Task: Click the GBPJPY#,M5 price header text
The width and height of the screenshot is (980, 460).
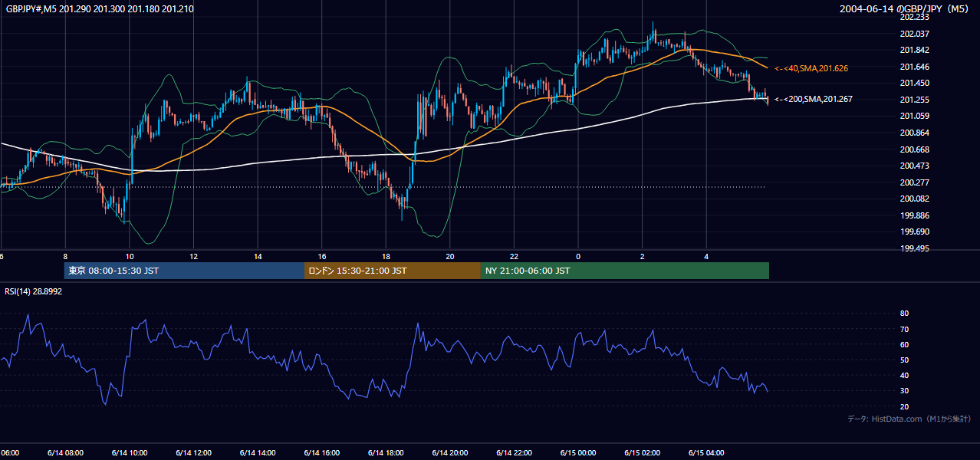Action: (x=99, y=9)
